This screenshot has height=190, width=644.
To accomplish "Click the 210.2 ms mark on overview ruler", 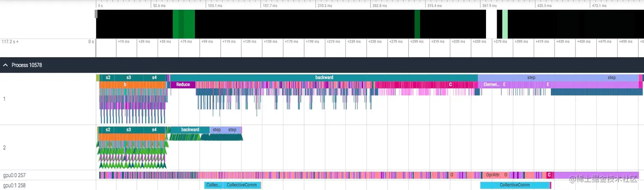I will coord(325,6).
